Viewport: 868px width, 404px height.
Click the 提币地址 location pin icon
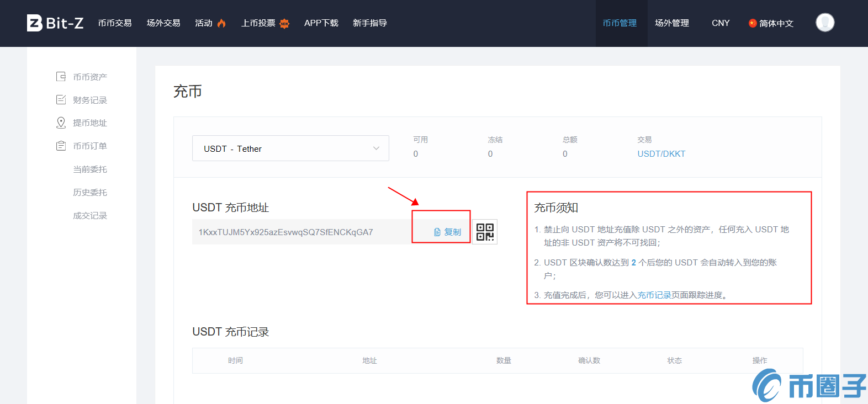pyautogui.click(x=61, y=123)
